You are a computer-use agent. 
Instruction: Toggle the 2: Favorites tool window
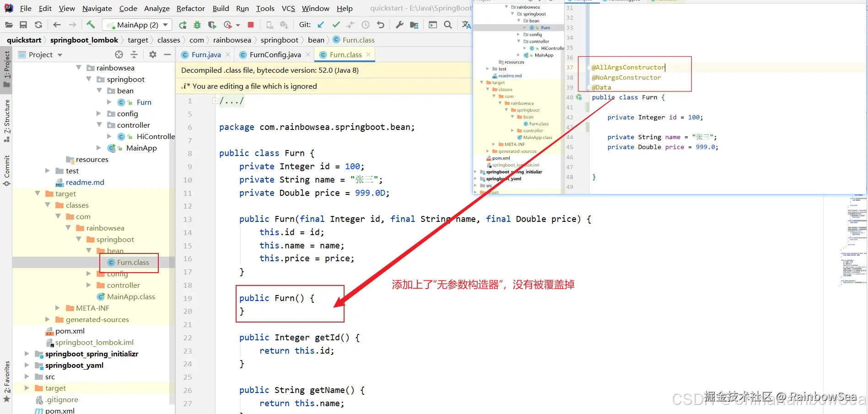(6, 382)
